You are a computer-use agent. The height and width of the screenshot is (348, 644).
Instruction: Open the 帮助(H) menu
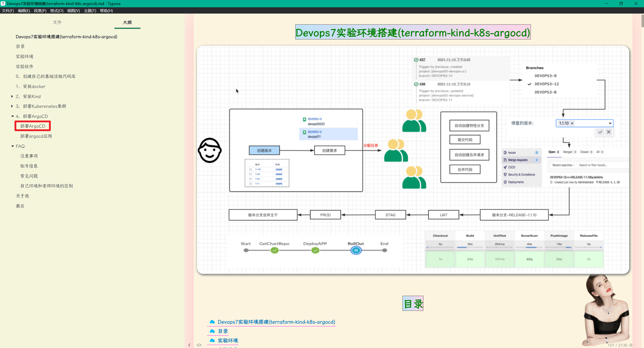pyautogui.click(x=106, y=11)
